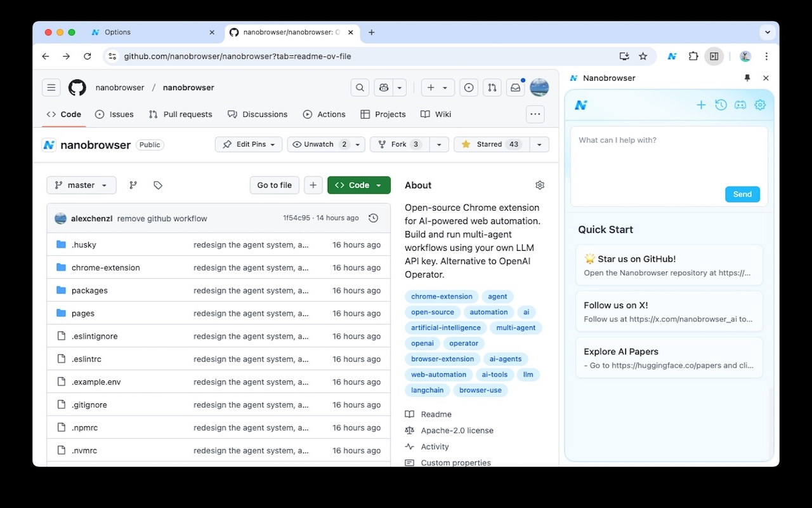Select the Options browser tab
Viewport: 812px width, 508px height.
click(x=119, y=32)
